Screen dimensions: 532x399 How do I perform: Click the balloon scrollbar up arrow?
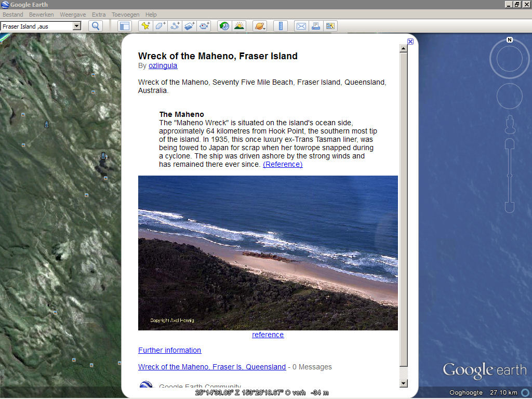coord(403,48)
